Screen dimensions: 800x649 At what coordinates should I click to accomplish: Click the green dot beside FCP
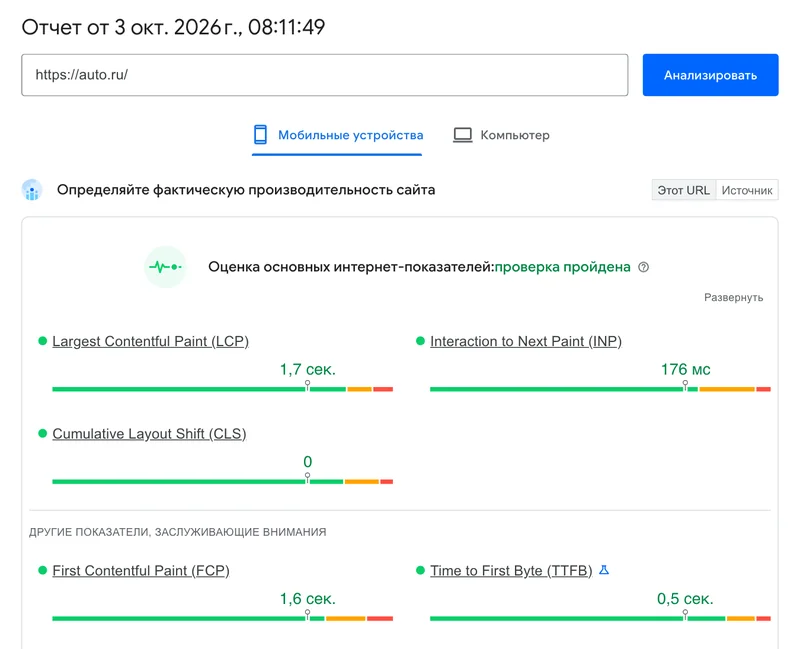point(42,570)
